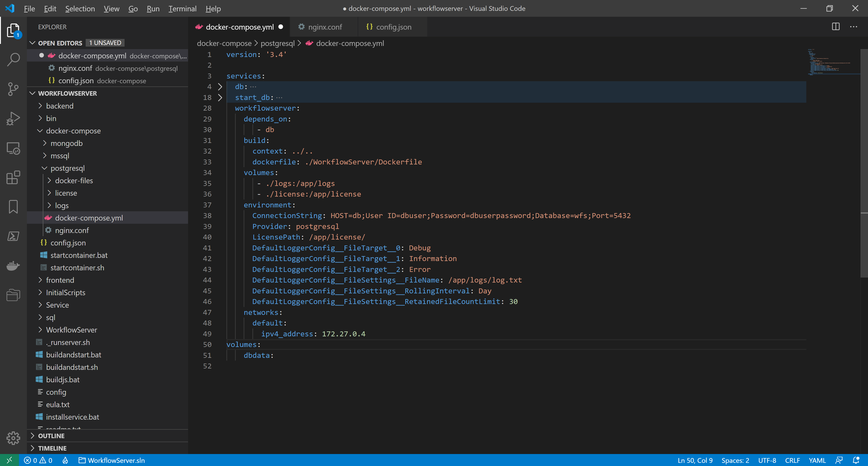Viewport: 868px width, 466px height.
Task: Unfold the start_db service at line 18
Action: pyautogui.click(x=220, y=97)
